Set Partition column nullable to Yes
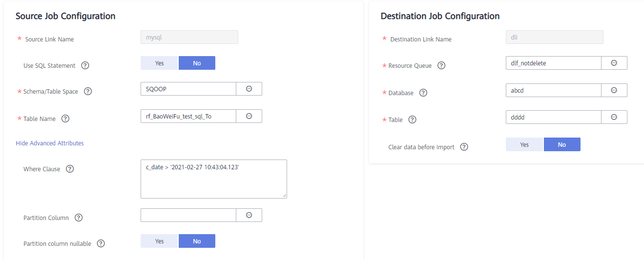Screen dimensions: 644x260 (x=160, y=241)
